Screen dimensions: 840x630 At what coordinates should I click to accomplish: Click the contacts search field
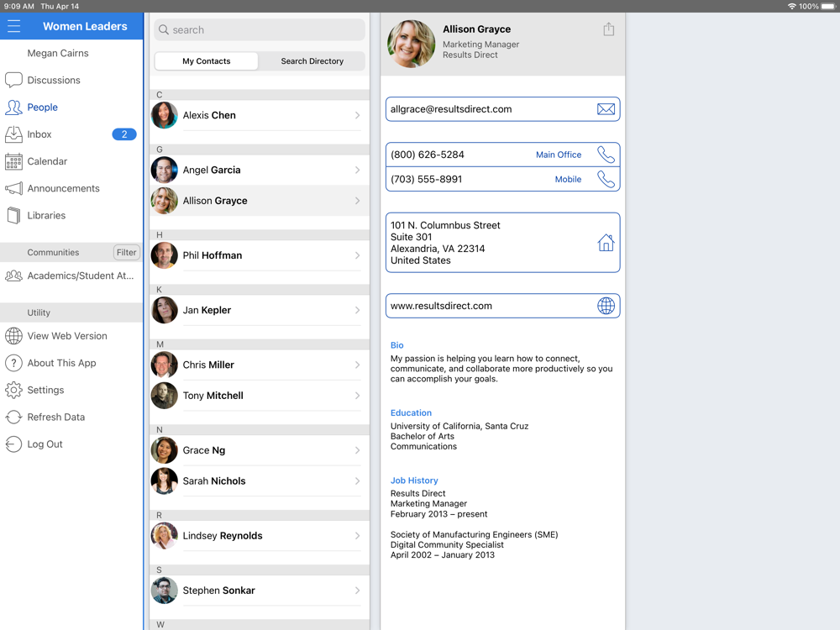260,29
